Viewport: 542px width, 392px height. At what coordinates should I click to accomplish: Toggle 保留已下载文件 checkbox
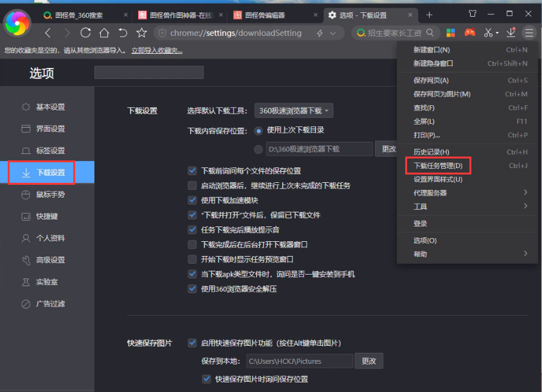tap(192, 215)
